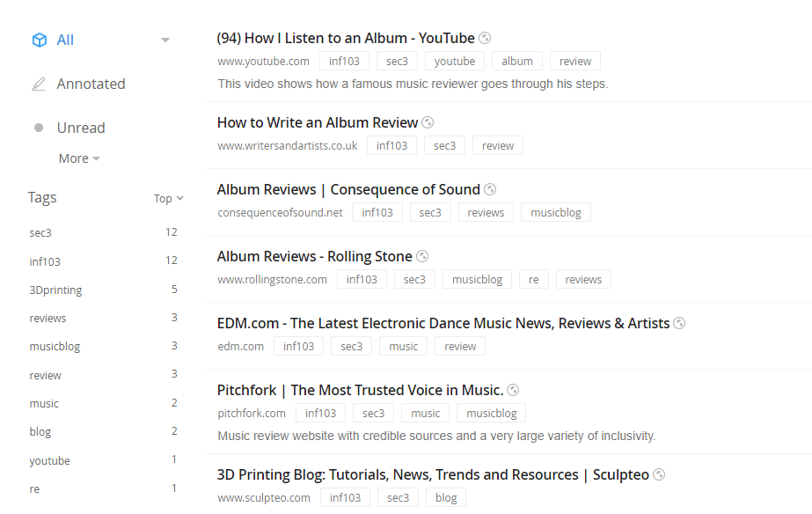
Task: Click globe icon next to EDM.com title
Action: click(679, 323)
